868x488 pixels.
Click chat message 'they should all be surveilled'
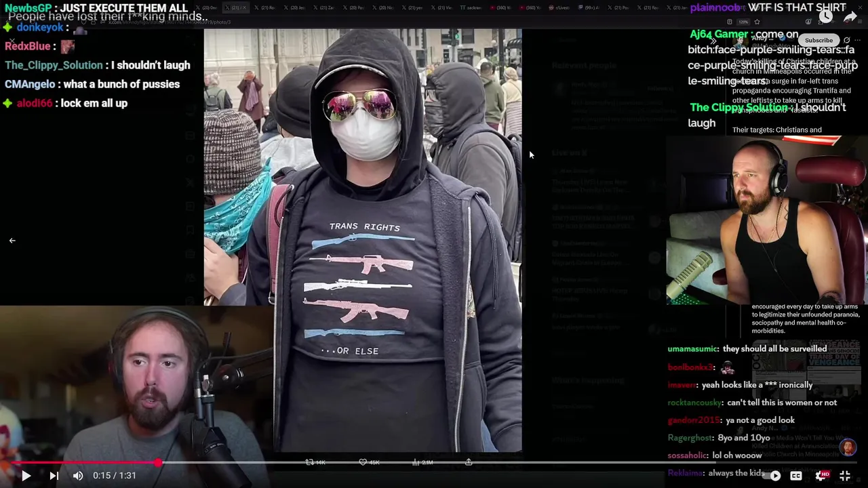click(x=774, y=348)
